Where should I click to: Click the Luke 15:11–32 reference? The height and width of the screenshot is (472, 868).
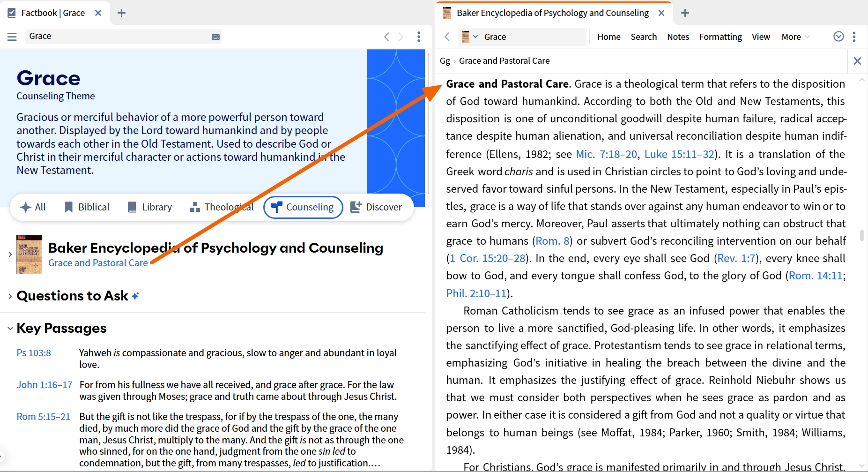click(x=679, y=154)
